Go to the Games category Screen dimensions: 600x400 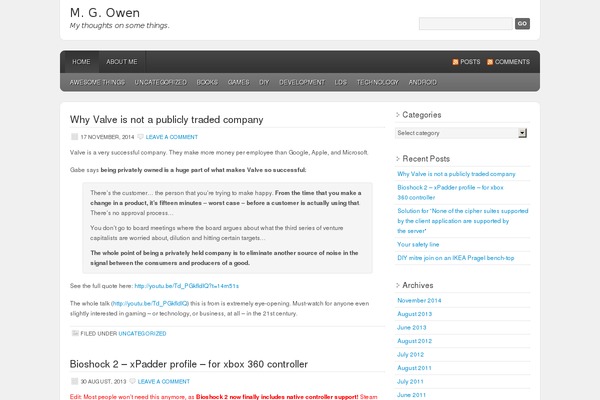[238, 82]
